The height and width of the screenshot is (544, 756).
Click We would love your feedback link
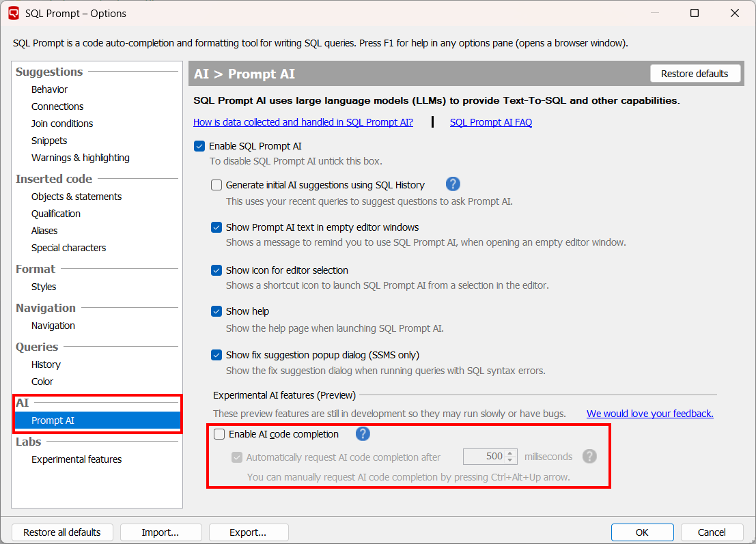(649, 414)
